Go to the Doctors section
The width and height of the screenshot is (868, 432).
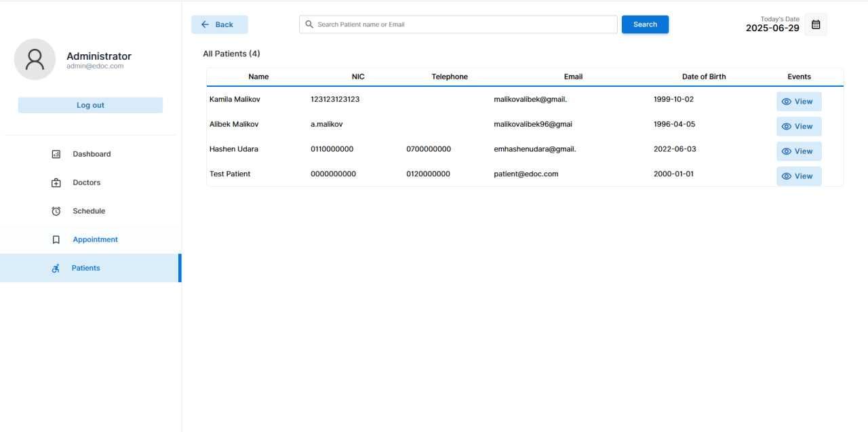(x=91, y=182)
